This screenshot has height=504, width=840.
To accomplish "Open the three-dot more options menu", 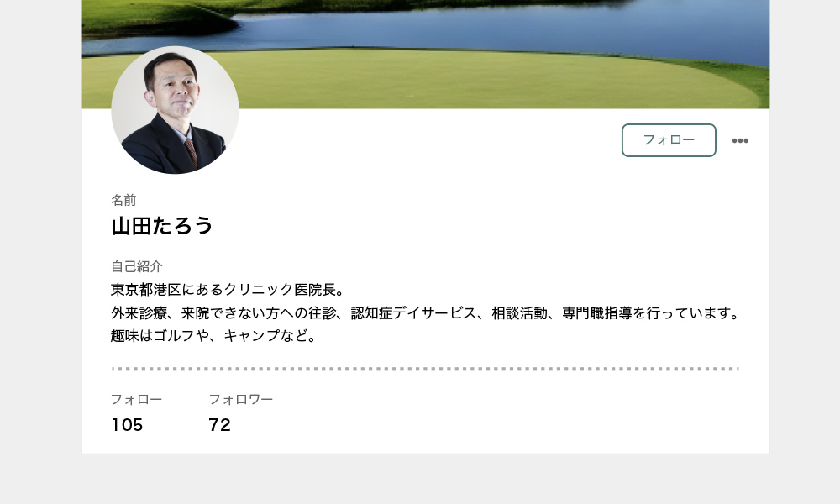I will [x=740, y=140].
